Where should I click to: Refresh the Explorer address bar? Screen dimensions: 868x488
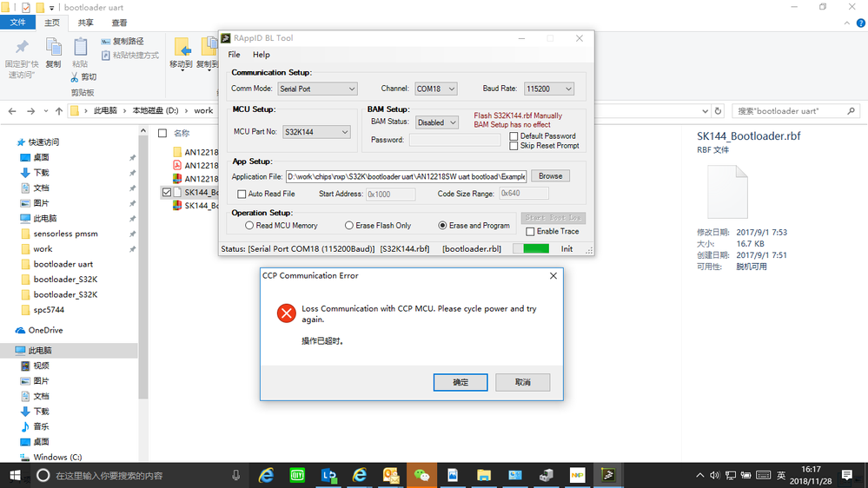[718, 111]
